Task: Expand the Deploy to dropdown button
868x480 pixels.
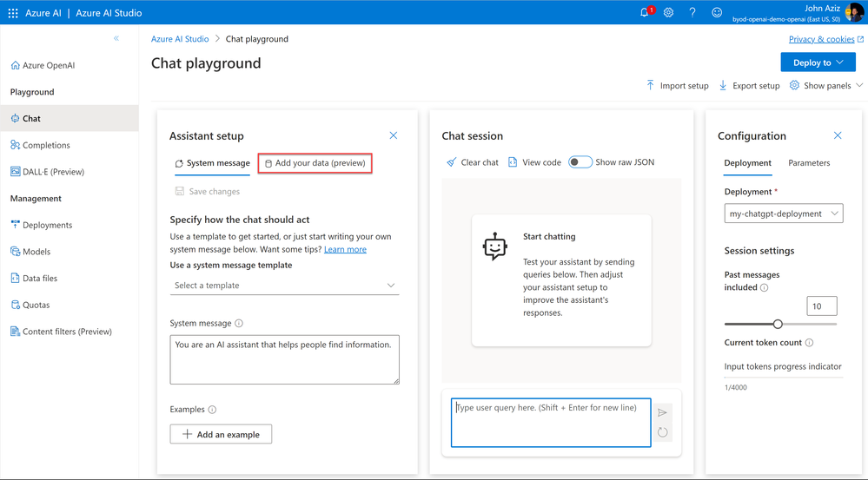Action: (818, 62)
